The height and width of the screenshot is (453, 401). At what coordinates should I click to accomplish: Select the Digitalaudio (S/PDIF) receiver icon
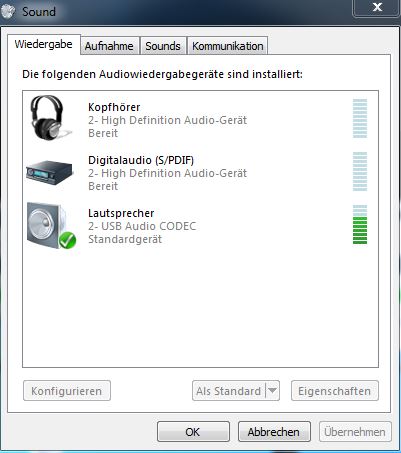[x=50, y=173]
